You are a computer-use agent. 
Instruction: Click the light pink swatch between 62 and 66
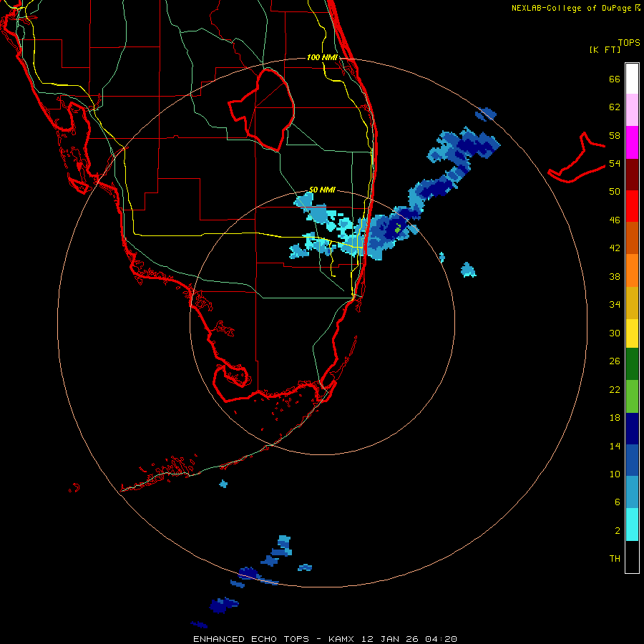(632, 110)
